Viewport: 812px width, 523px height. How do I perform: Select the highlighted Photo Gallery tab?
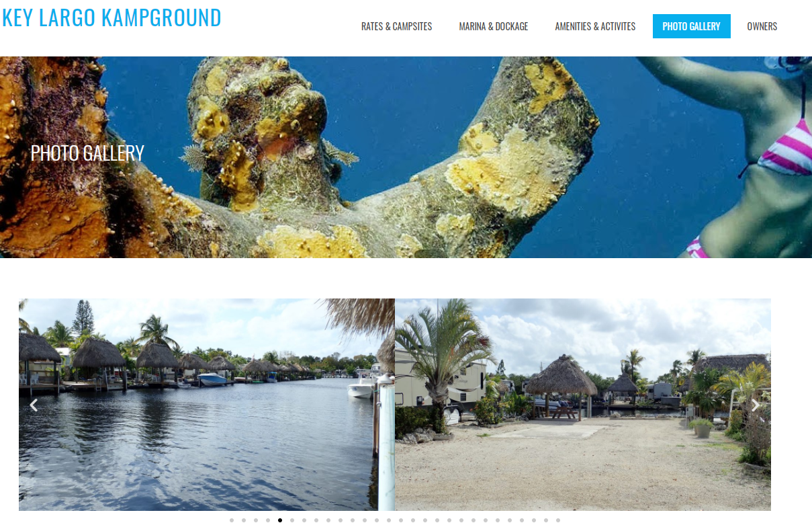[x=691, y=26]
